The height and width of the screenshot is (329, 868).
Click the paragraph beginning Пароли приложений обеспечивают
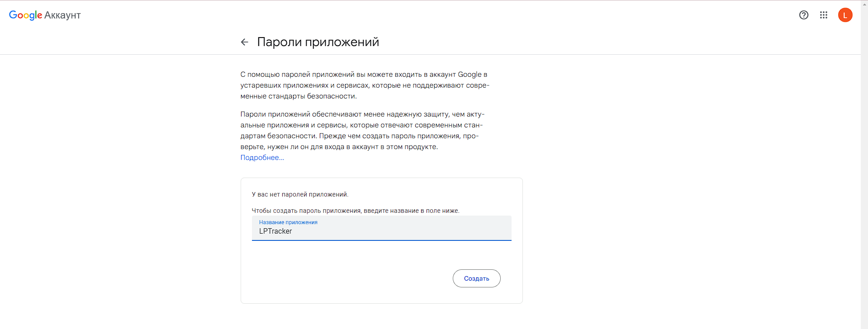362,131
